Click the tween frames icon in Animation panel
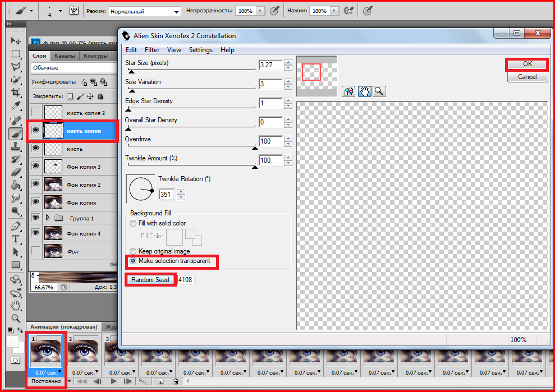The height and width of the screenshot is (392, 555). (143, 381)
